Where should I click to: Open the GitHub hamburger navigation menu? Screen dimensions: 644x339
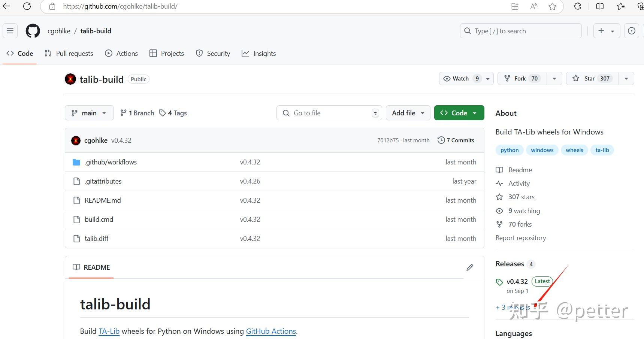(10, 31)
